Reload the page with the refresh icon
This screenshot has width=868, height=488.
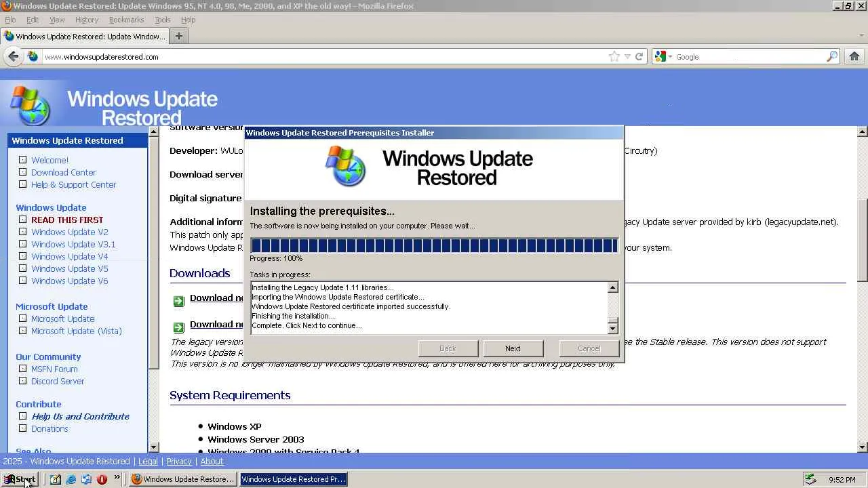[639, 57]
